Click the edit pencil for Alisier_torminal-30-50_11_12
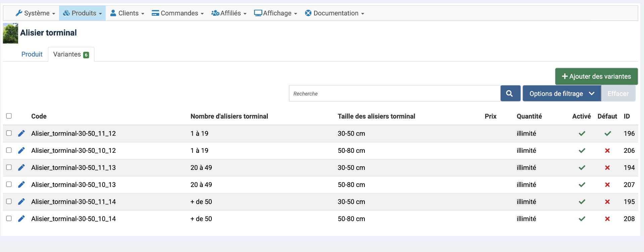644x252 pixels. [21, 133]
